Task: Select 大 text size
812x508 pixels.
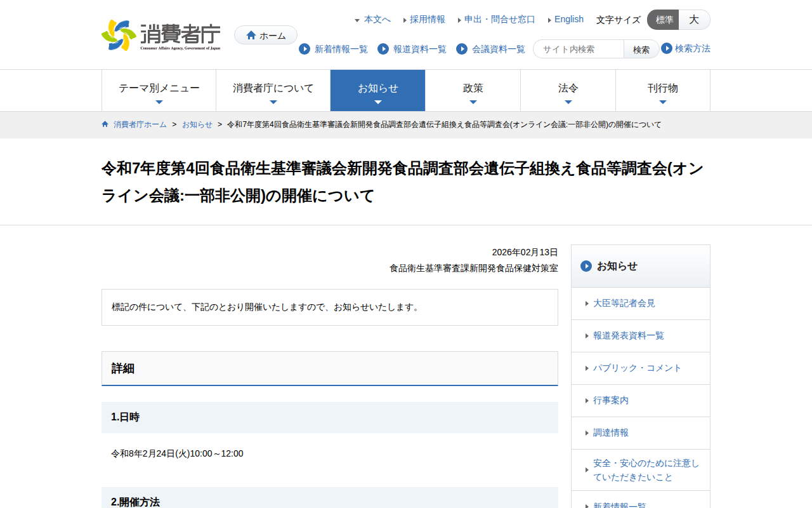Action: tap(695, 20)
